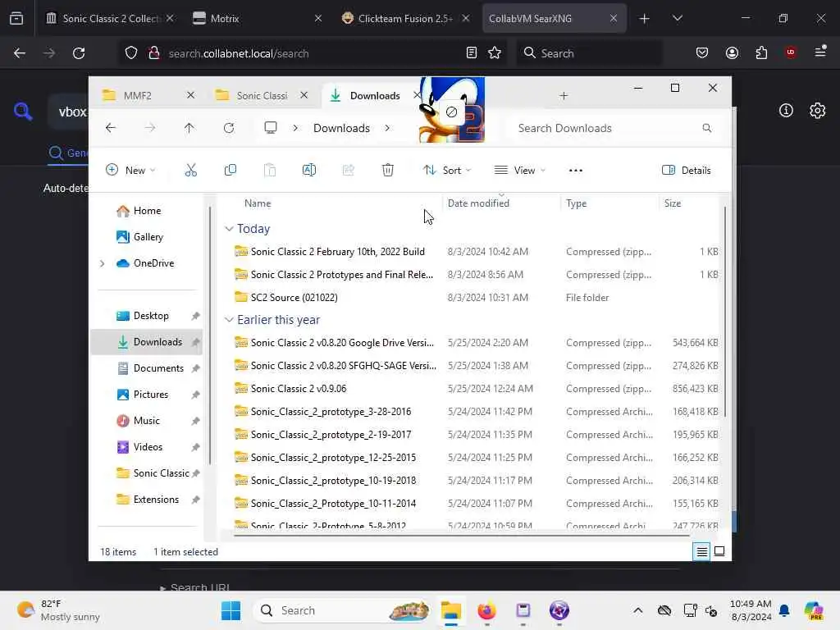
Task: Switch to Sonic Classi Explorer tab
Action: 262,96
